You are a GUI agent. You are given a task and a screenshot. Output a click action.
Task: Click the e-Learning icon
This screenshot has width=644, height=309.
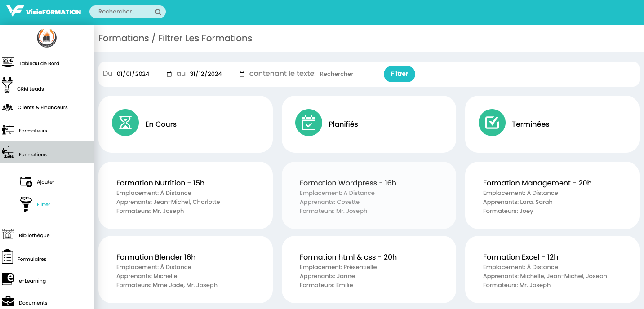pos(8,279)
